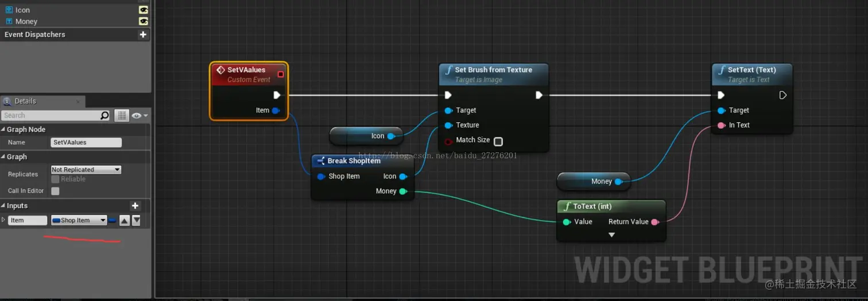Edit the Name field SetVAalues
Viewport: 868px width, 301px height.
pos(86,142)
